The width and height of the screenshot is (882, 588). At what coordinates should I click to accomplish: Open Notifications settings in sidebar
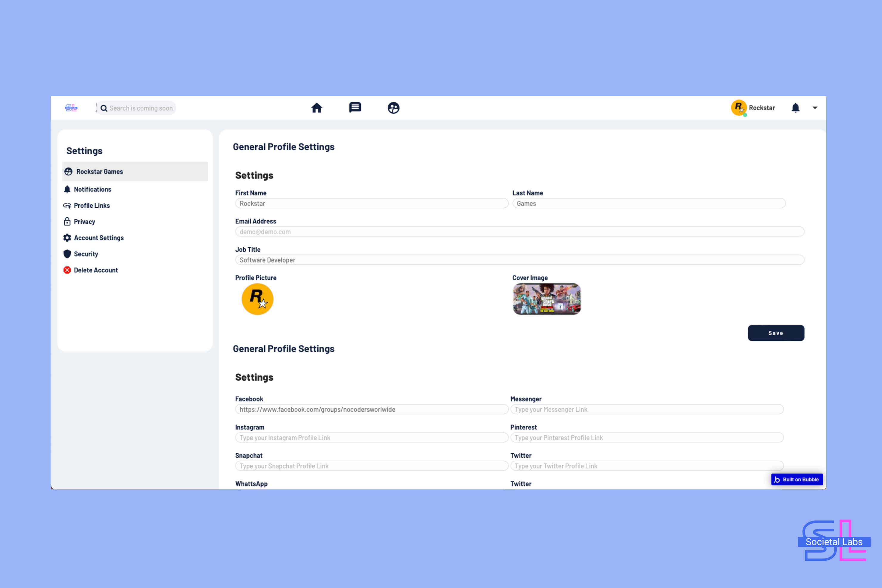(x=93, y=189)
